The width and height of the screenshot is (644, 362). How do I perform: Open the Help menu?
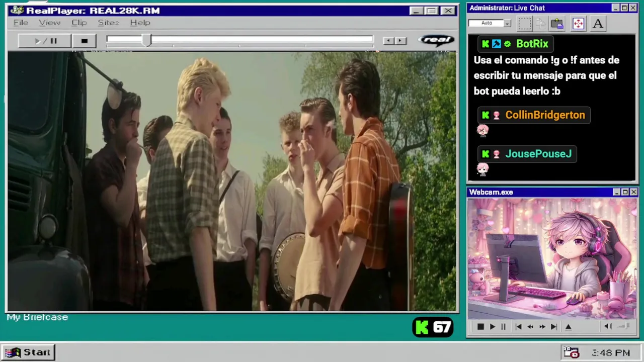pos(140,23)
